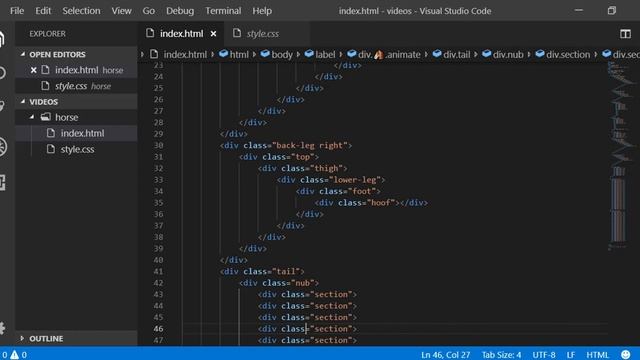Open the Selection menu

click(81, 11)
